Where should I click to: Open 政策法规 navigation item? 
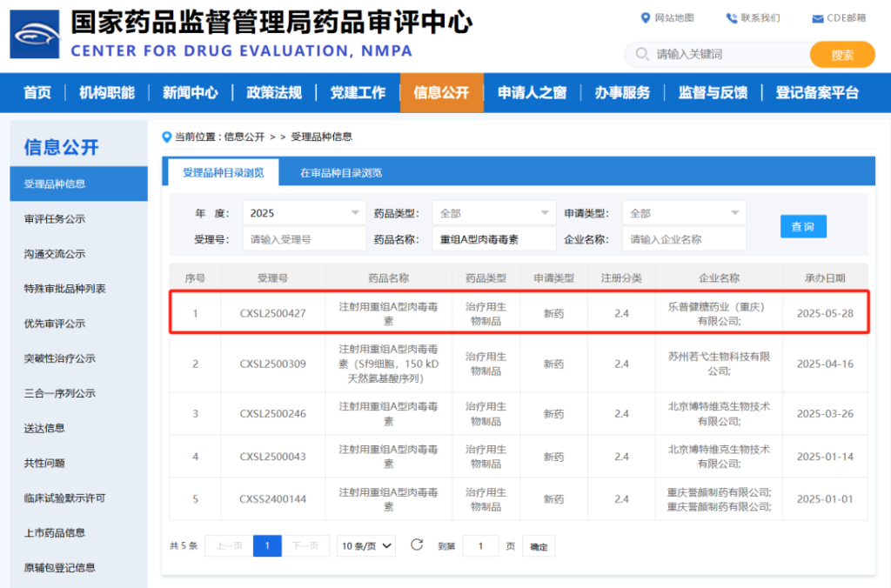[x=274, y=92]
